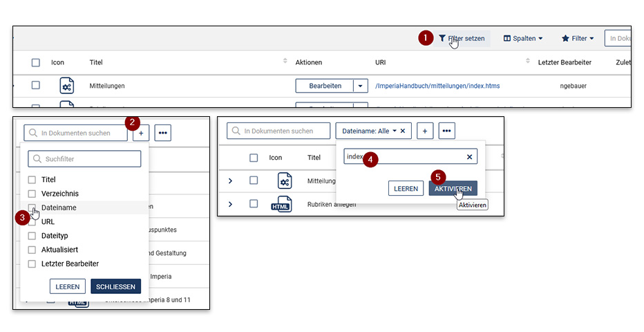Open three-dots menu right of Dateiname: Alle filter

447,131
